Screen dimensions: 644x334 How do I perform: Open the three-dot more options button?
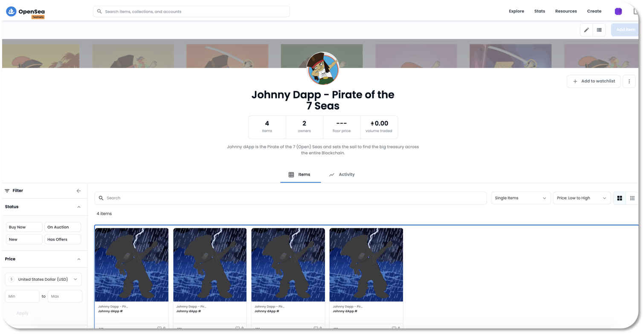coord(629,81)
